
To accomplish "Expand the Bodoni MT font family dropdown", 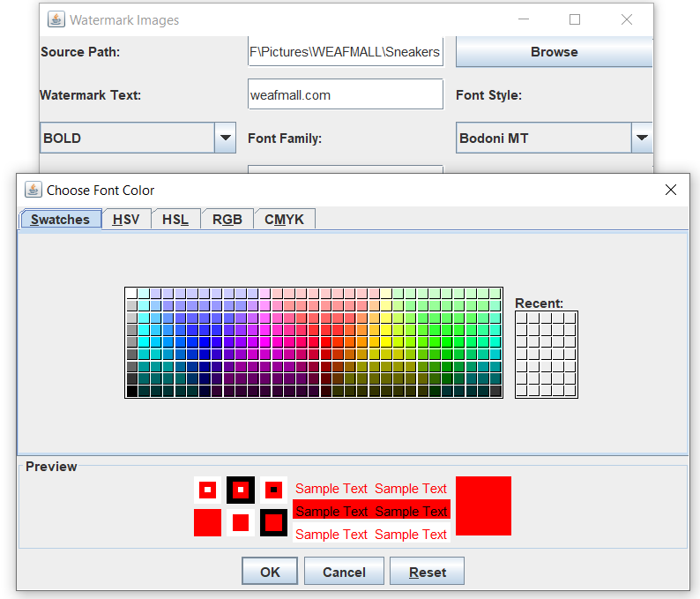I will click(x=642, y=138).
